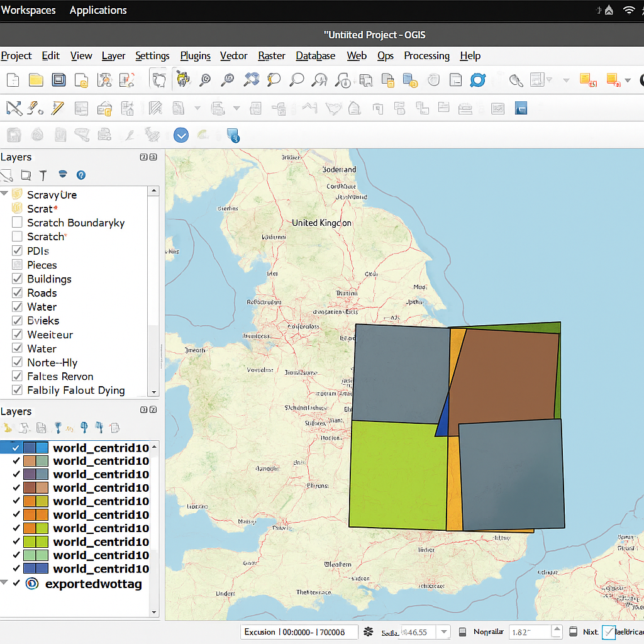
Task: Disable visibility of the Buildings layer
Action: coord(17,279)
